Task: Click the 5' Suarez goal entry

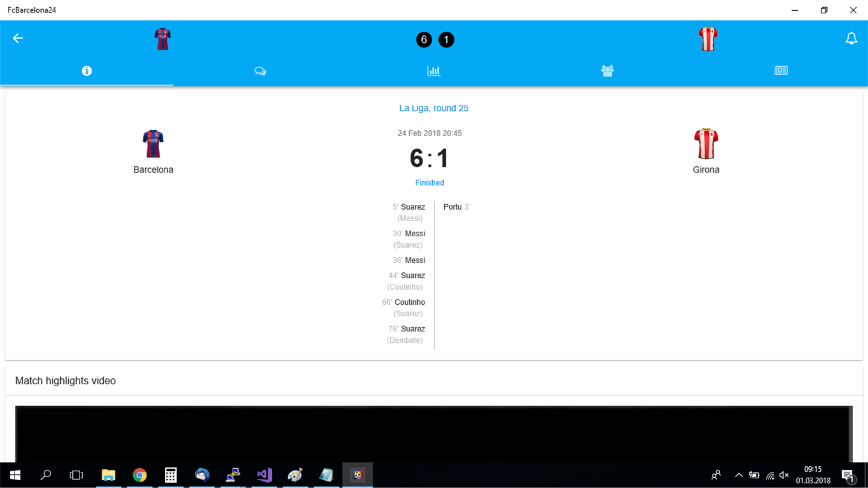Action: tap(409, 207)
